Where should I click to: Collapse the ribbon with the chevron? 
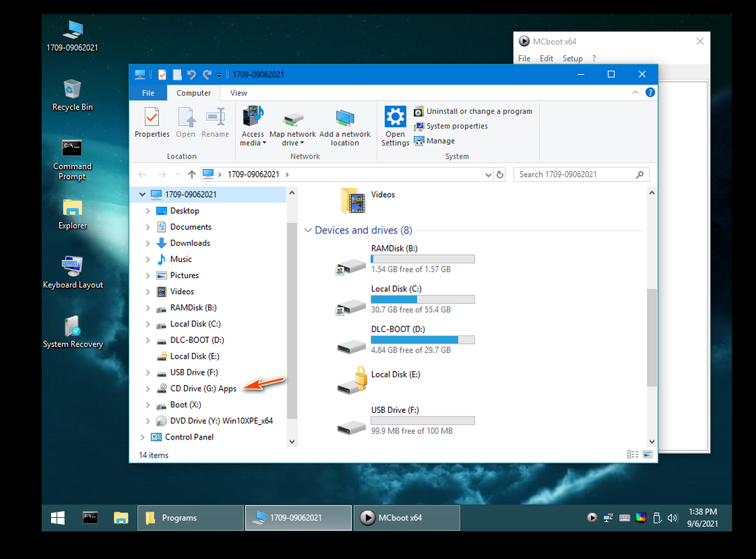(x=635, y=92)
